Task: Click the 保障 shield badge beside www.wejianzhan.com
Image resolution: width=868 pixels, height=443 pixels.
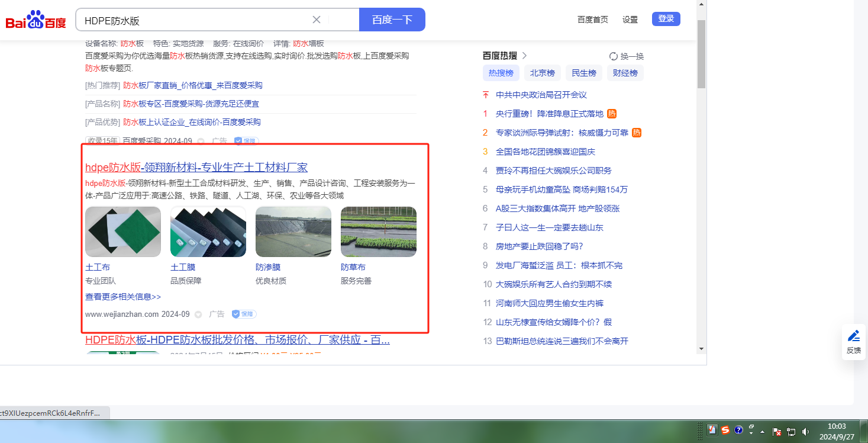Action: 244,314
